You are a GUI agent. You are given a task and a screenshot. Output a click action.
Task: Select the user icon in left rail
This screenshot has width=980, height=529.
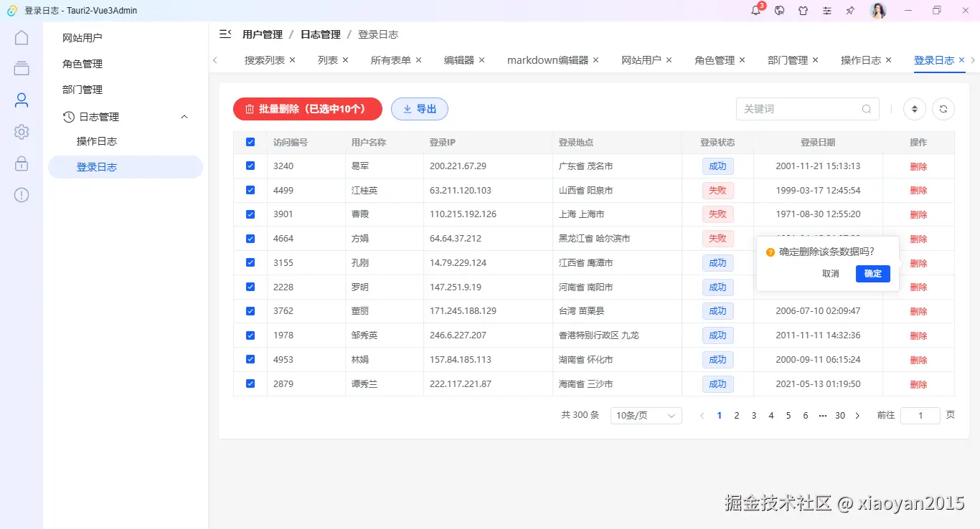21,100
